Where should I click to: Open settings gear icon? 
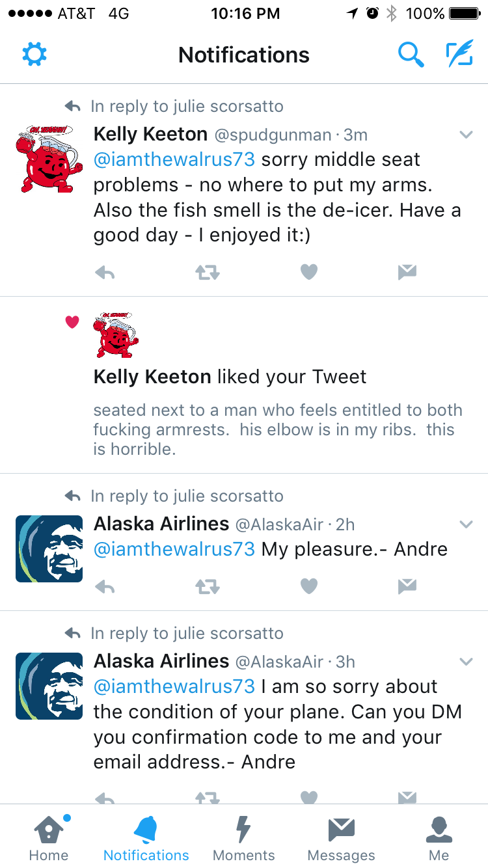coord(34,55)
